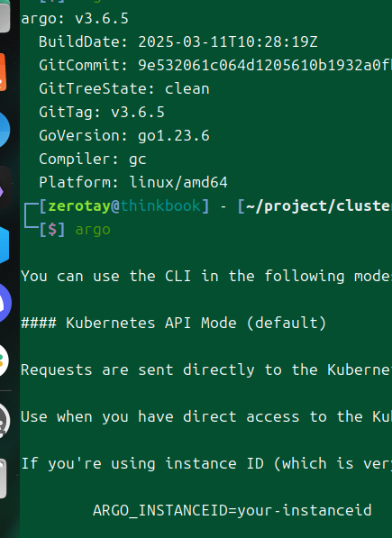392x538 pixels.
Task: Click the 'argo: v3.6.5' version line
Action: coord(75,19)
